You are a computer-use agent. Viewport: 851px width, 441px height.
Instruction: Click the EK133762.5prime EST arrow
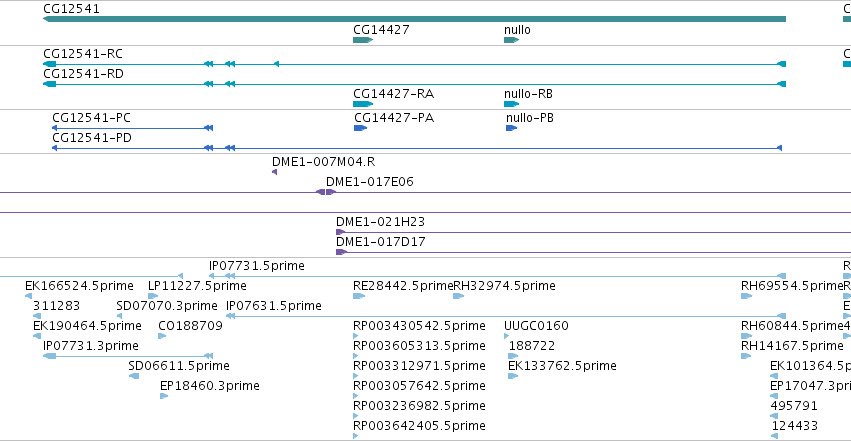[513, 376]
